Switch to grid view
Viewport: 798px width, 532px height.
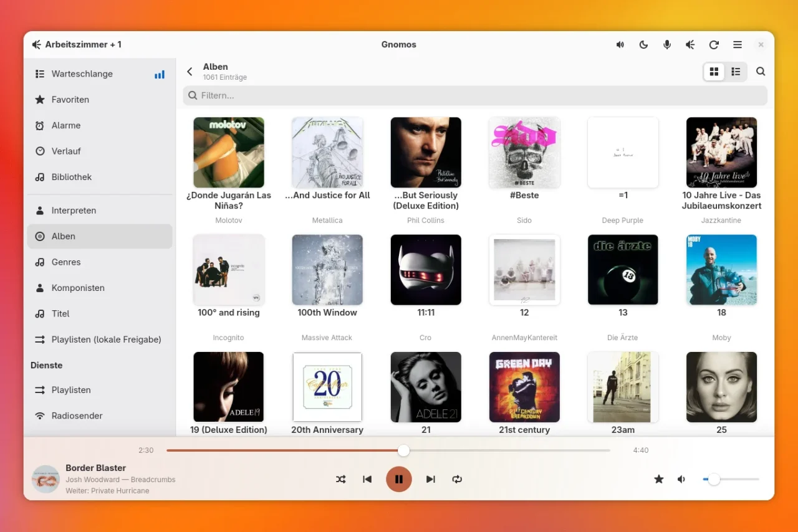[x=714, y=72]
